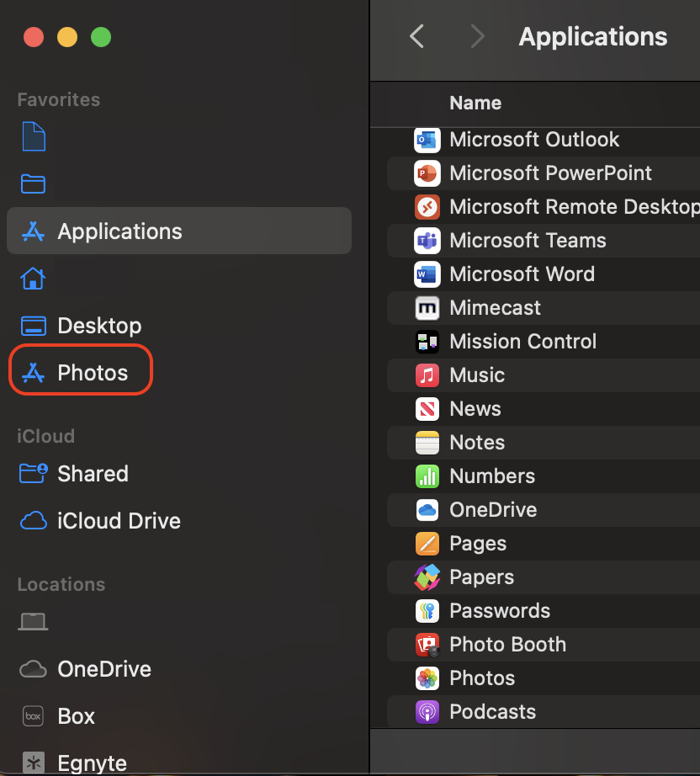
Task: Go back with the left chevron
Action: (416, 36)
